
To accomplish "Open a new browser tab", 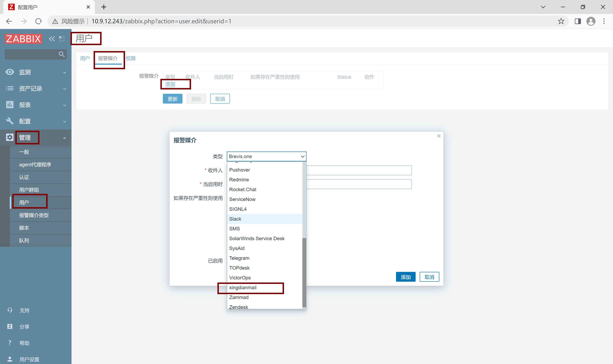I will pyautogui.click(x=104, y=7).
